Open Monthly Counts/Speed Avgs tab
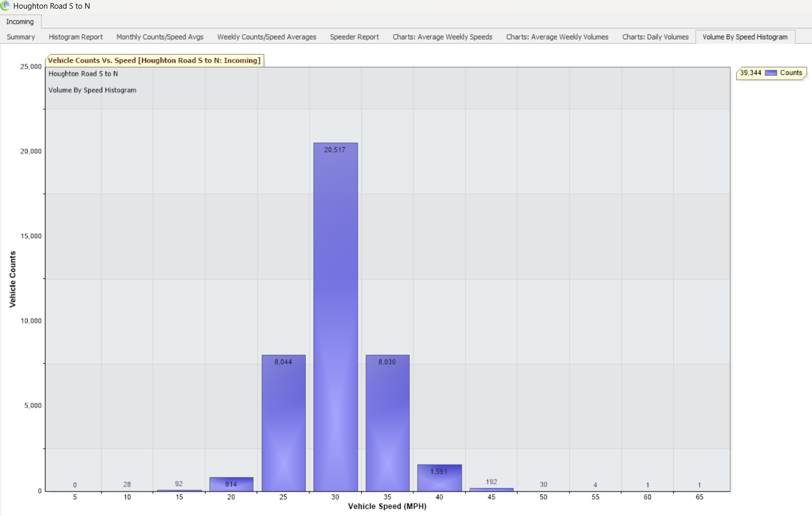This screenshot has height=516, width=812. tap(160, 37)
